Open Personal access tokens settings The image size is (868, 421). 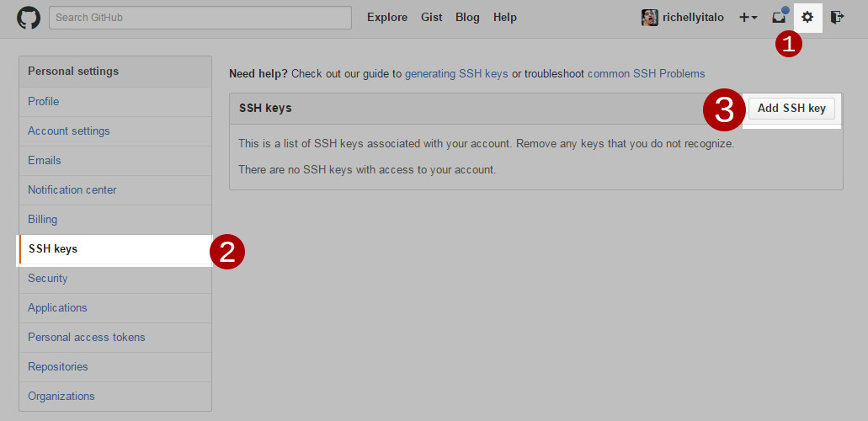(115, 338)
